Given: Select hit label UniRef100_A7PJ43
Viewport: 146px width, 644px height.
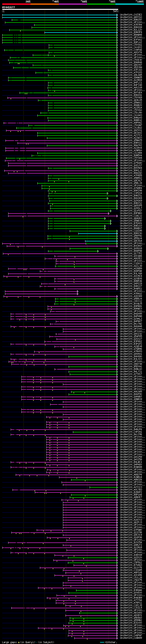Looking at the screenshot, I should click(x=131, y=70).
